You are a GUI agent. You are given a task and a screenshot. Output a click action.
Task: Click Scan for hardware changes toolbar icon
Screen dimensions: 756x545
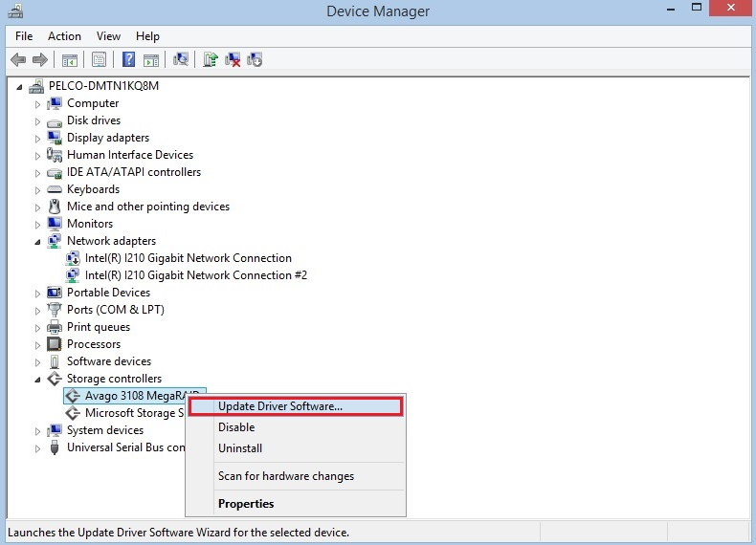pos(181,59)
